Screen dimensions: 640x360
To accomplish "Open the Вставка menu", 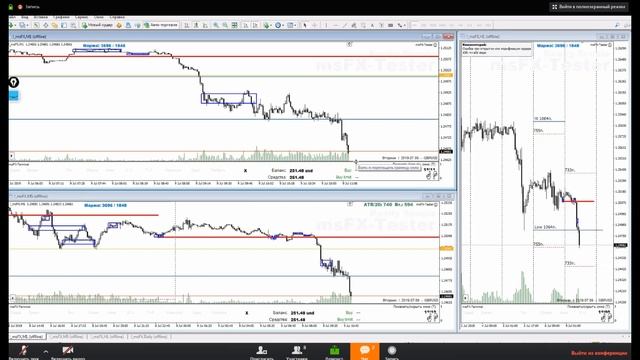I will 41,17.
